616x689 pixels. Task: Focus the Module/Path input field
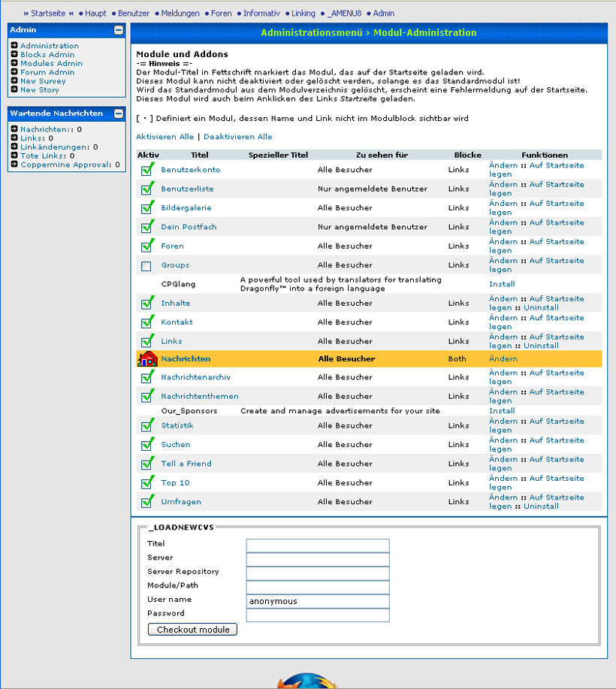[318, 587]
